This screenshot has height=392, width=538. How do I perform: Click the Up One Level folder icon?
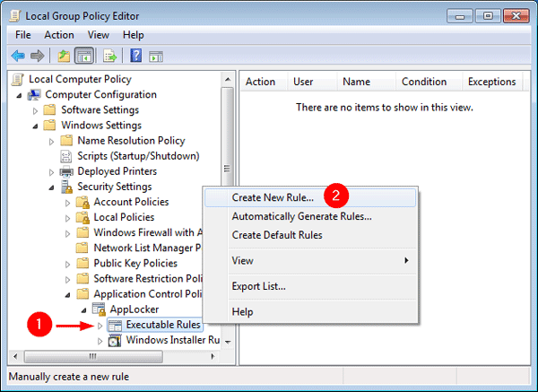65,55
